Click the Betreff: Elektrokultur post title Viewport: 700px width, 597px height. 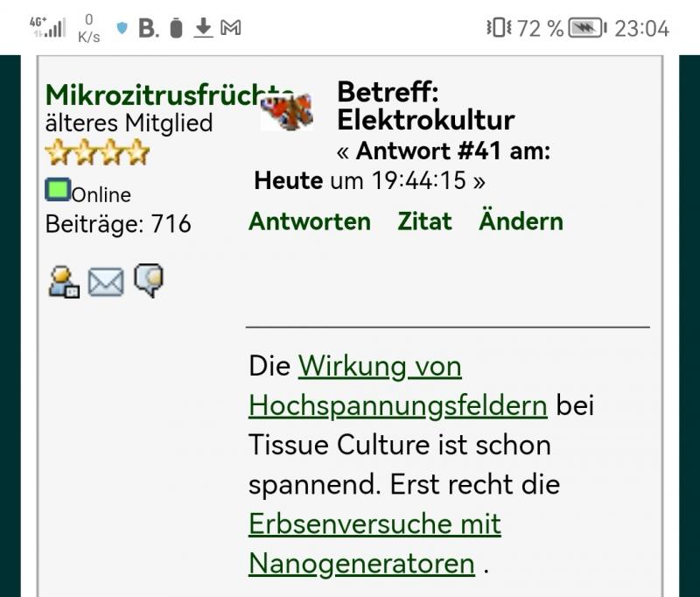(425, 105)
